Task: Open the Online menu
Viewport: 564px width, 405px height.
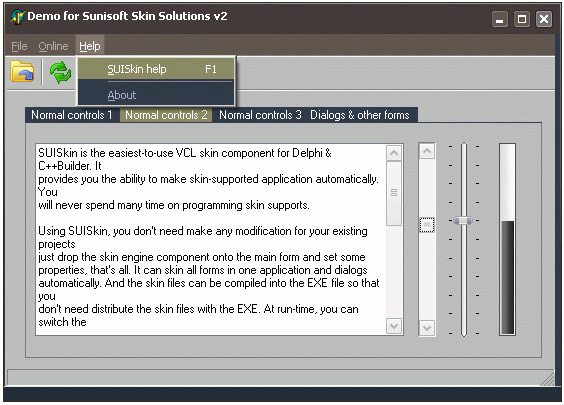Action: pyautogui.click(x=53, y=46)
